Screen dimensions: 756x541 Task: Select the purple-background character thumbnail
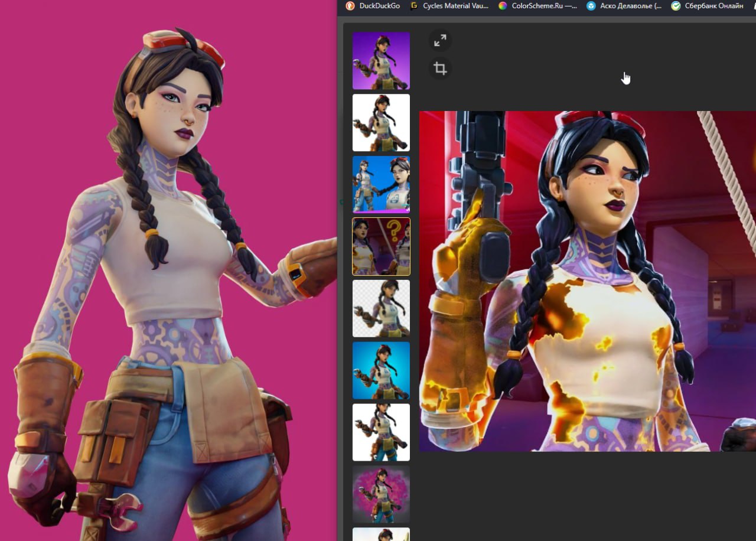[x=381, y=61]
